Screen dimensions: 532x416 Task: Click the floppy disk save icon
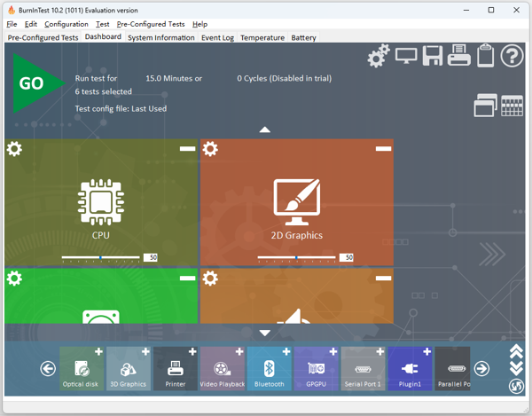tap(433, 56)
